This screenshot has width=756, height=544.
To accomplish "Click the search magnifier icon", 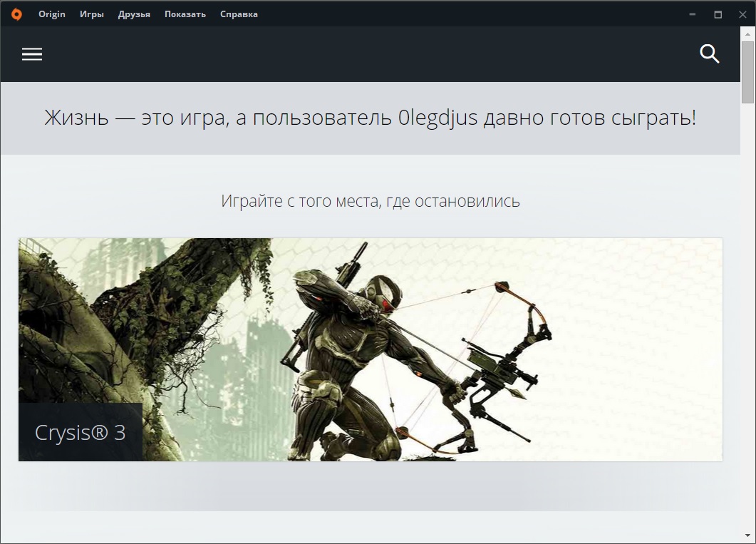I will (709, 54).
